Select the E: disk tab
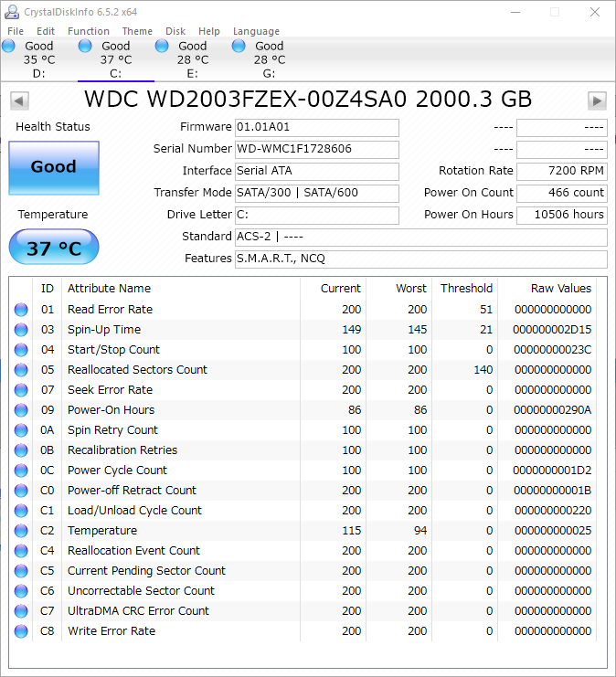The width and height of the screenshot is (616, 677). [x=193, y=59]
